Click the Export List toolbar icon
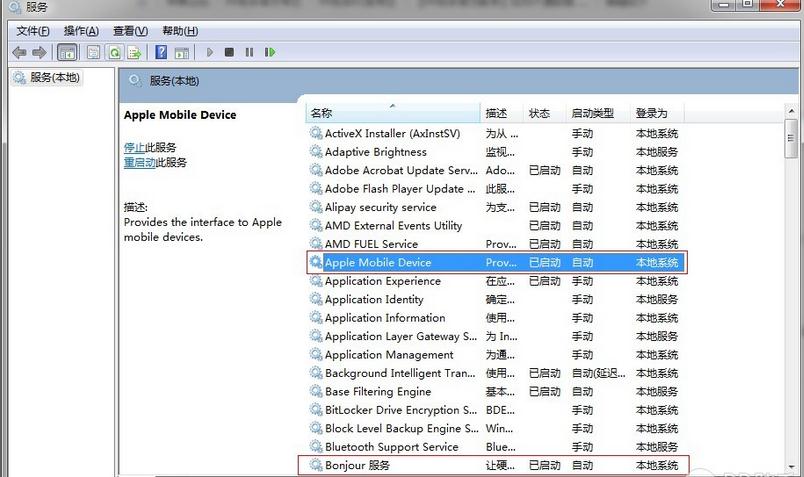The width and height of the screenshot is (804, 477). pyautogui.click(x=134, y=52)
